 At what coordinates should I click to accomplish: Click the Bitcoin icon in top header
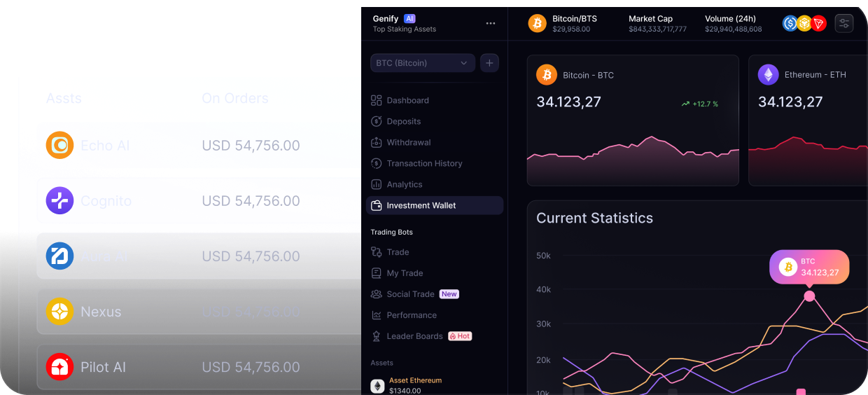537,23
